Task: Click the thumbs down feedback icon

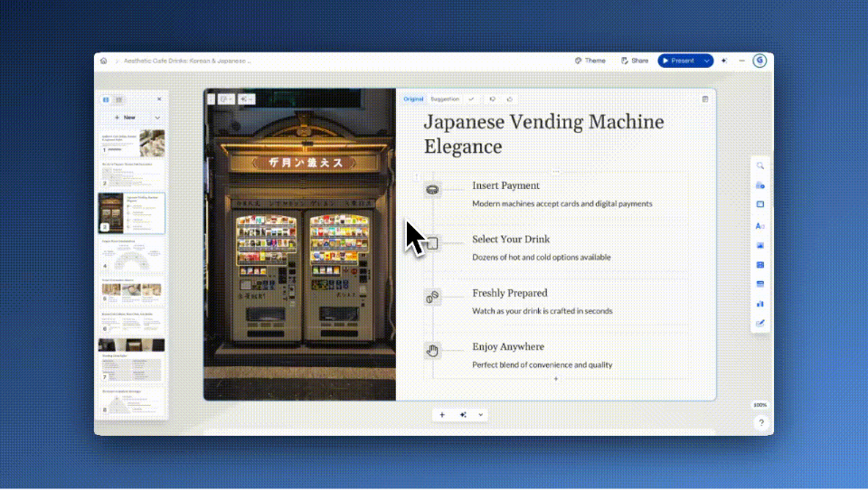Action: (x=492, y=99)
